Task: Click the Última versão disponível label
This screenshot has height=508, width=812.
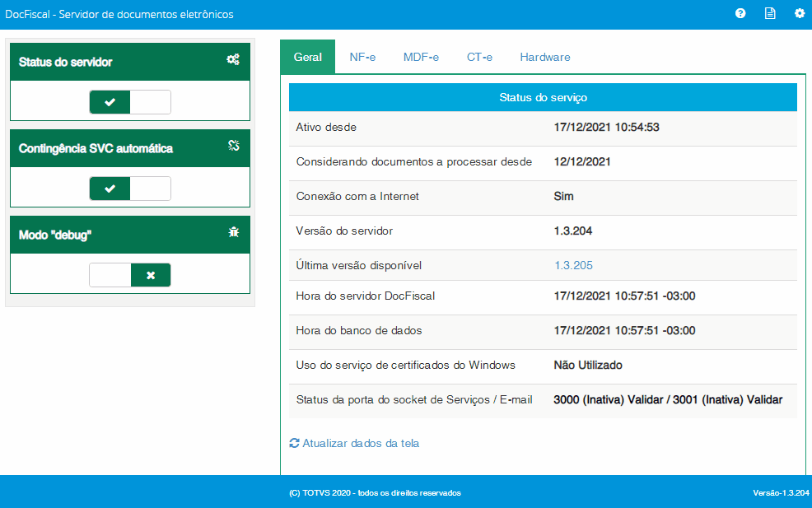Action: [358, 266]
